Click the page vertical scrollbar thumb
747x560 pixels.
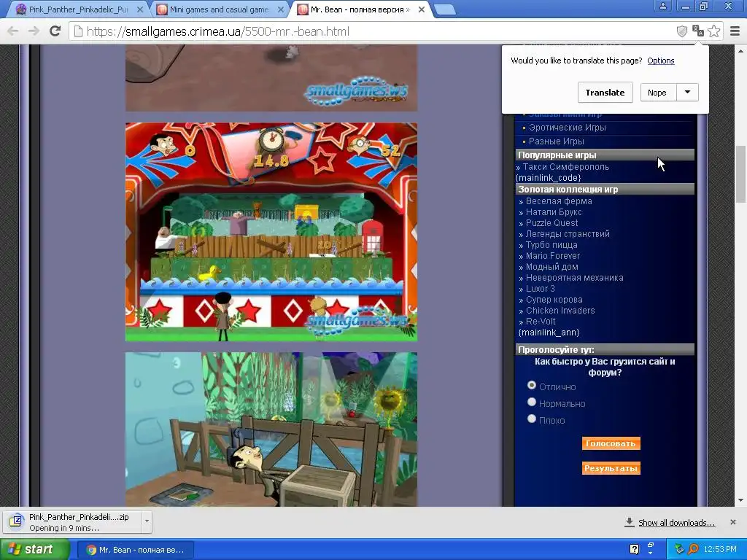pos(741,174)
